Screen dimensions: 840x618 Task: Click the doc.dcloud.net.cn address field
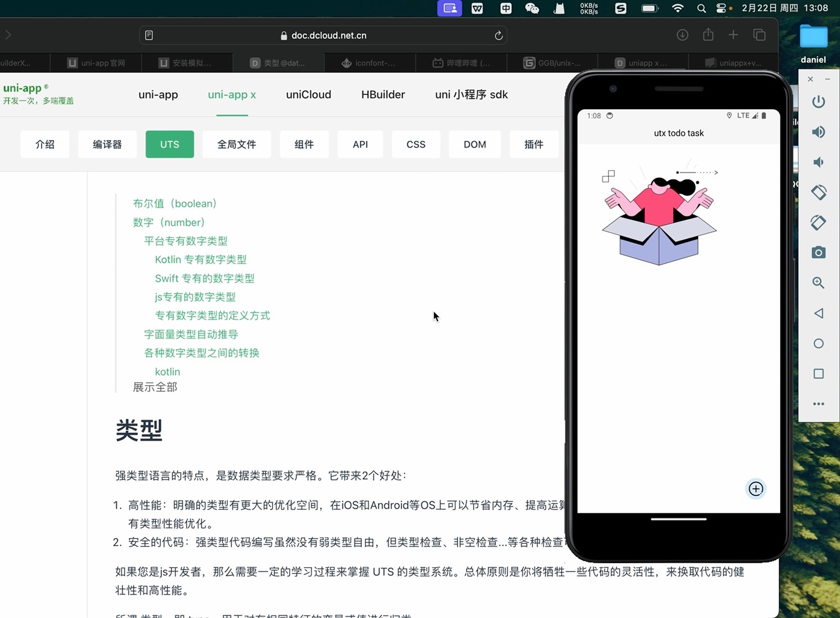click(x=324, y=35)
